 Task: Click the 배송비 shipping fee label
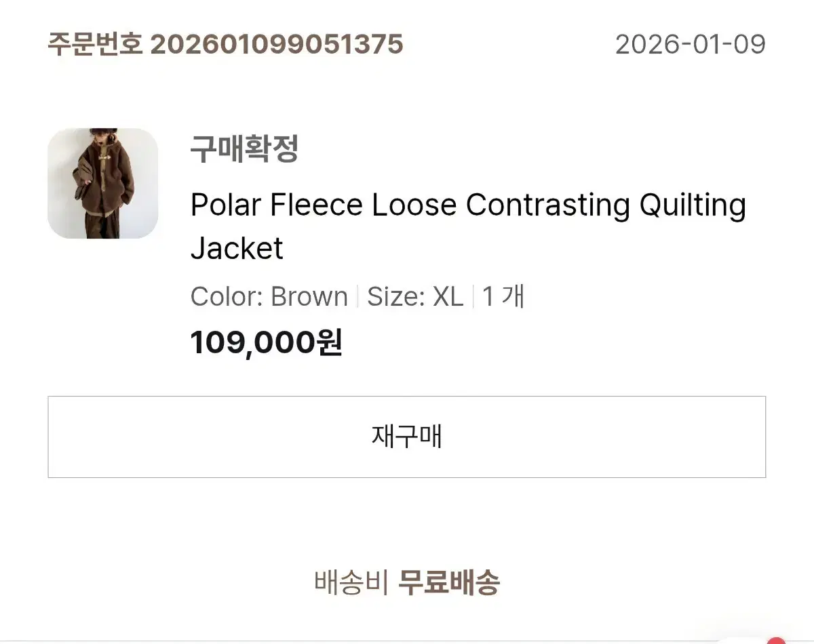tap(351, 582)
